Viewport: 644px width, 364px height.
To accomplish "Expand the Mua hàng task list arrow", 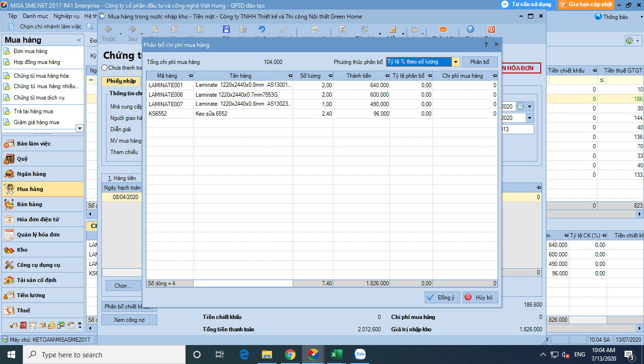I will click(x=80, y=128).
